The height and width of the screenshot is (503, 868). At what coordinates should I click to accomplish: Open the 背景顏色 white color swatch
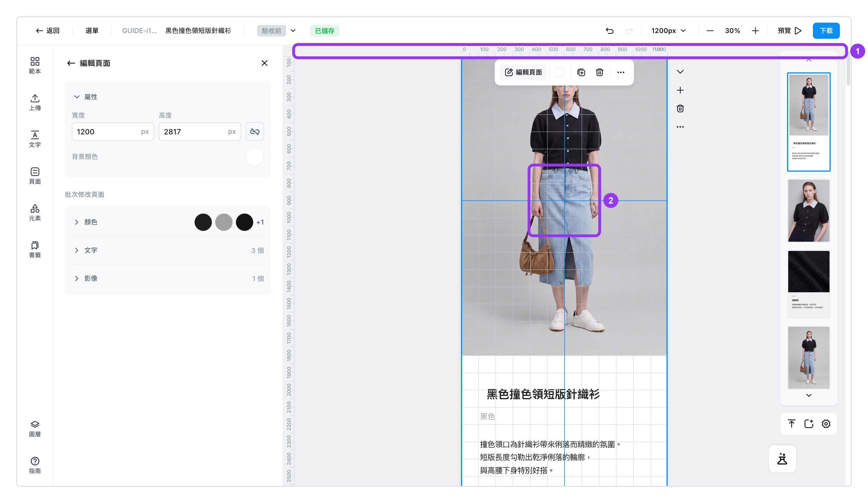(255, 157)
